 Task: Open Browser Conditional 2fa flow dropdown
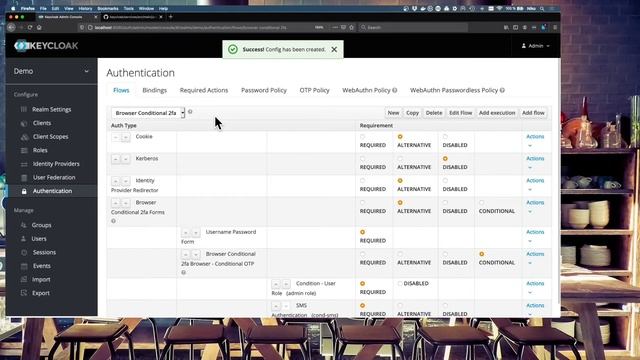point(148,113)
